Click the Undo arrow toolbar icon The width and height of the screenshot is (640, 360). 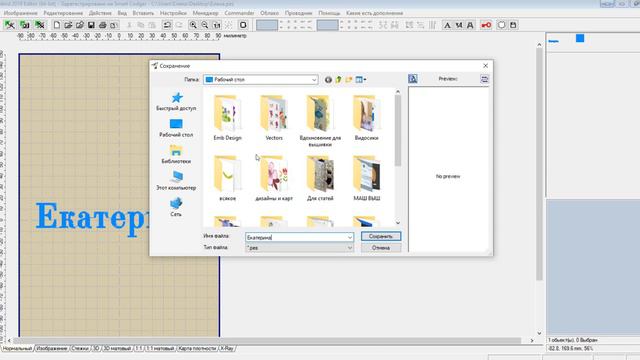[x=167, y=25]
